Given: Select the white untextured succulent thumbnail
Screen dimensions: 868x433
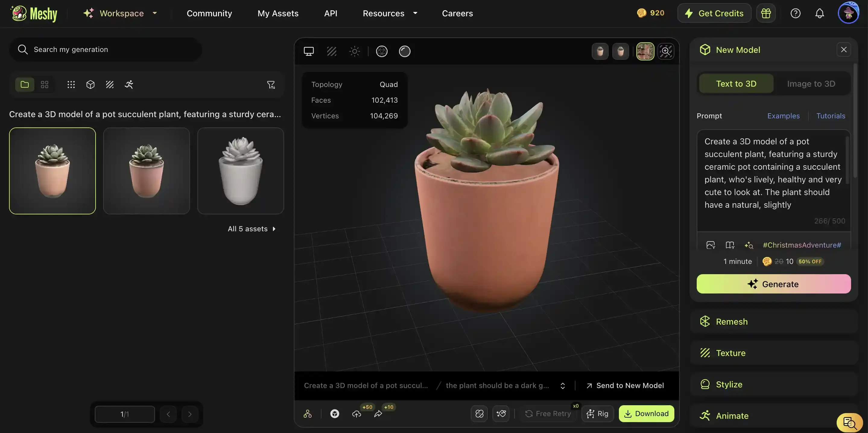Looking at the screenshot, I should (x=240, y=171).
